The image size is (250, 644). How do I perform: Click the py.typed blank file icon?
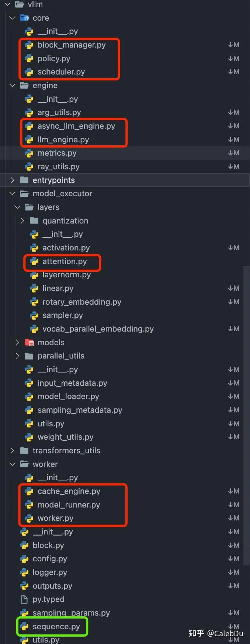(24, 599)
